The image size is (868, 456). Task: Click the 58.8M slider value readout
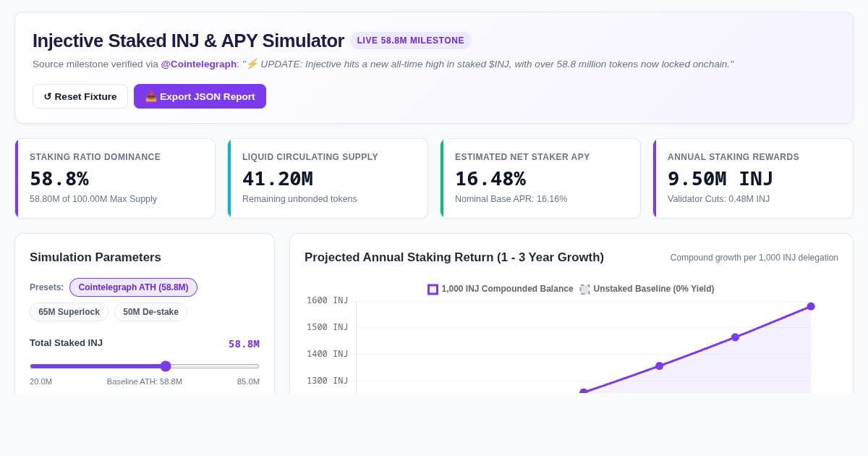coord(244,344)
